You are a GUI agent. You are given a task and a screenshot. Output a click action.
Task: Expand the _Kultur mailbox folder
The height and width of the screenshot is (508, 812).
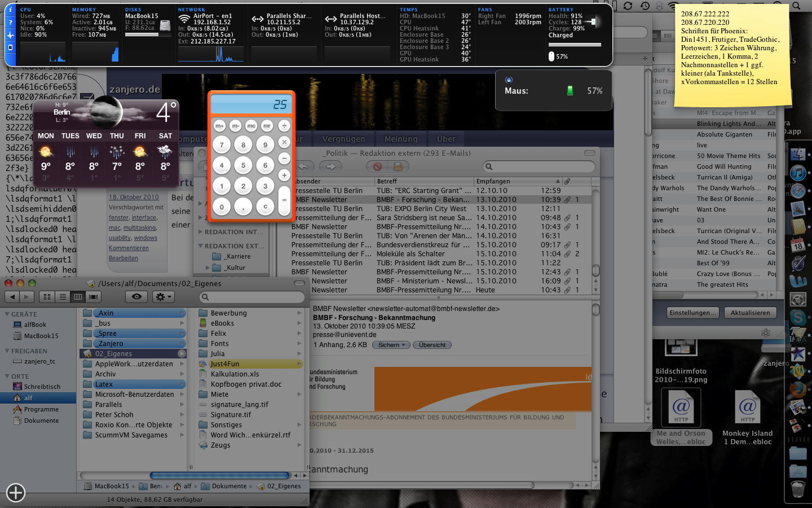point(209,268)
